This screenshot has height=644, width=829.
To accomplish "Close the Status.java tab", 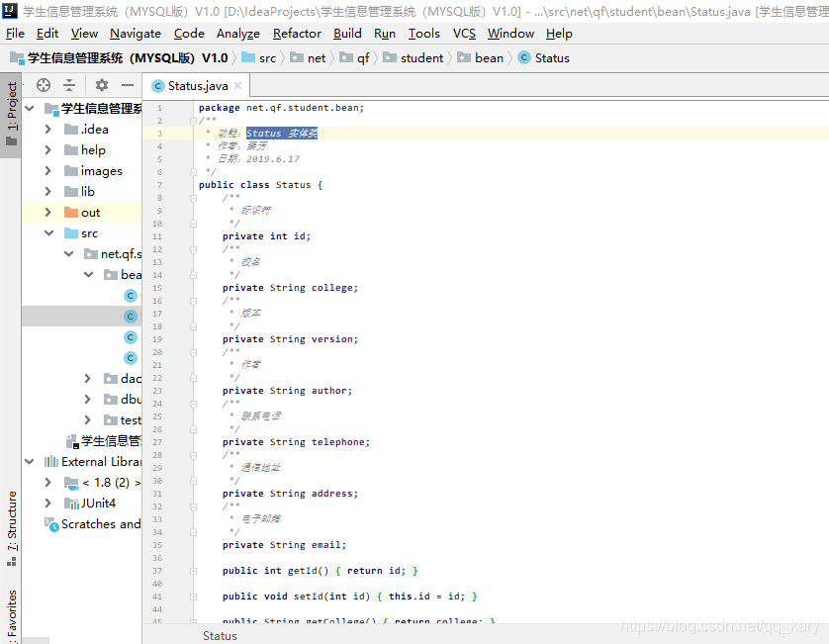I will pyautogui.click(x=237, y=86).
